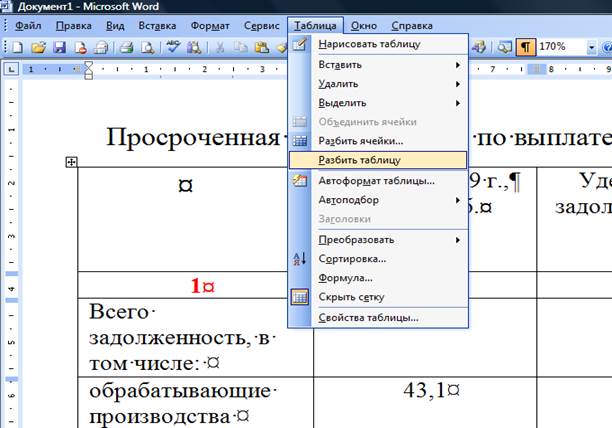Click the tab stop type selector on ruler
The image size is (612, 428).
(10, 70)
